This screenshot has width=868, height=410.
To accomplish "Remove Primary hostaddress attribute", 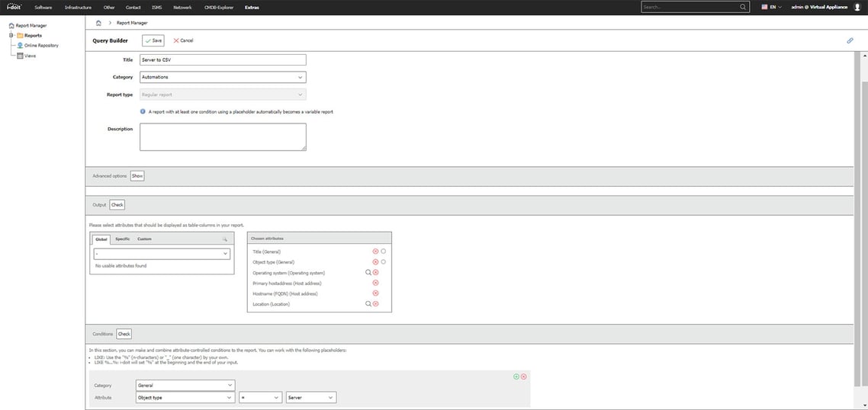I will [x=375, y=283].
